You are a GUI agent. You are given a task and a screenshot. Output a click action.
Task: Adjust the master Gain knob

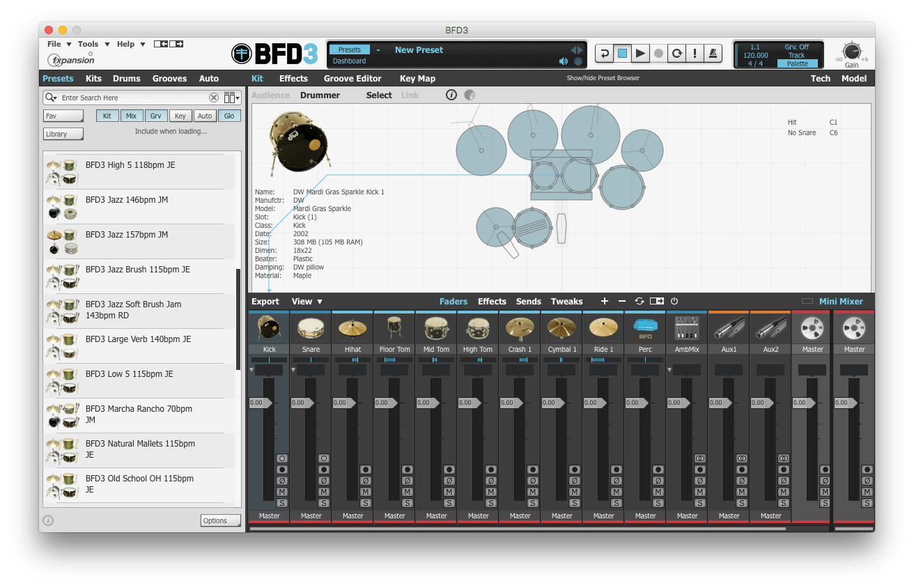point(851,51)
